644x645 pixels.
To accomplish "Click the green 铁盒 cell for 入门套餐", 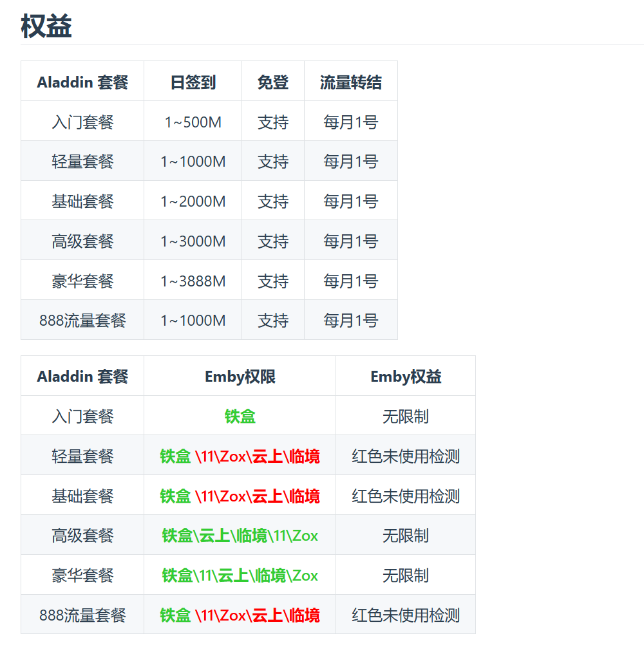I will [240, 416].
